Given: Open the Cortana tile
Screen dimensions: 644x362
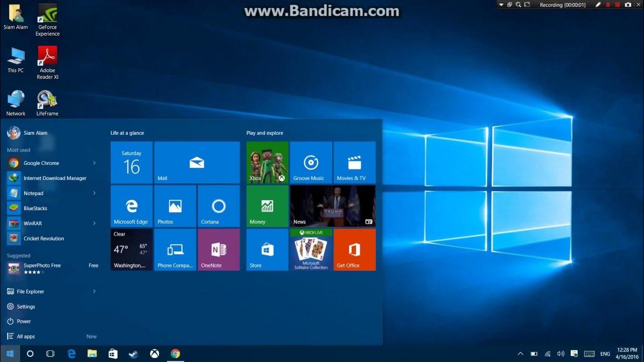Looking at the screenshot, I should (x=218, y=206).
